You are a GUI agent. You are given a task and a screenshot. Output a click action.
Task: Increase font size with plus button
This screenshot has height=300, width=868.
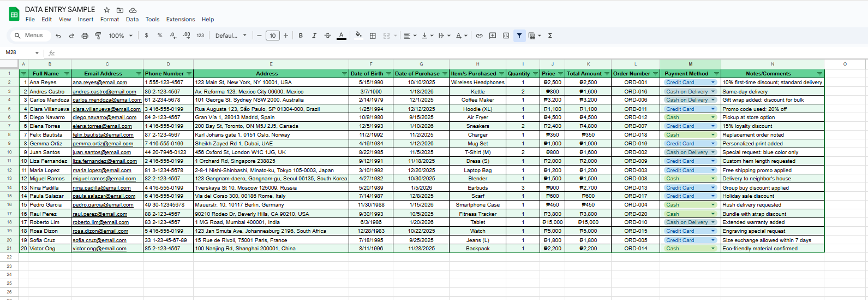(x=286, y=36)
